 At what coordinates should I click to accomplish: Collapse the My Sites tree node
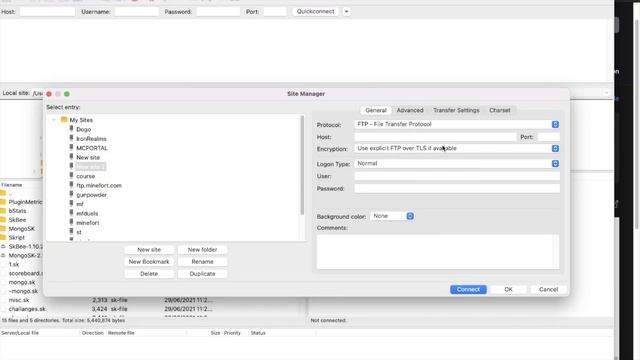54,120
